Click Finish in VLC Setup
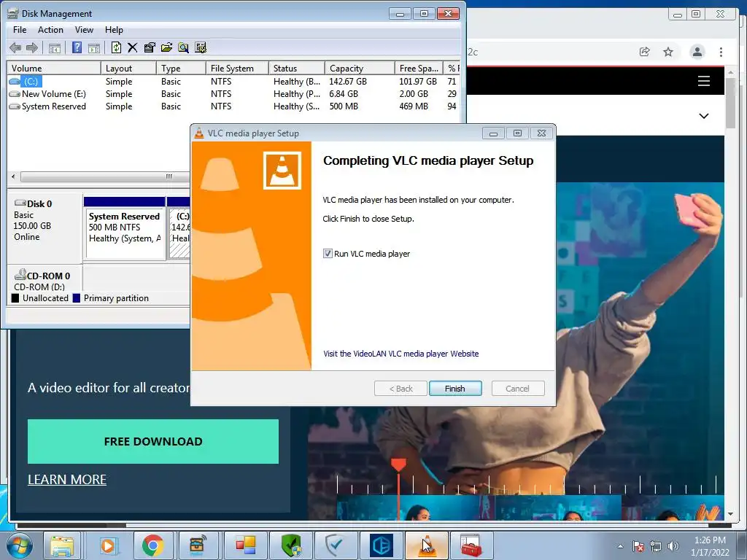 [x=455, y=389]
